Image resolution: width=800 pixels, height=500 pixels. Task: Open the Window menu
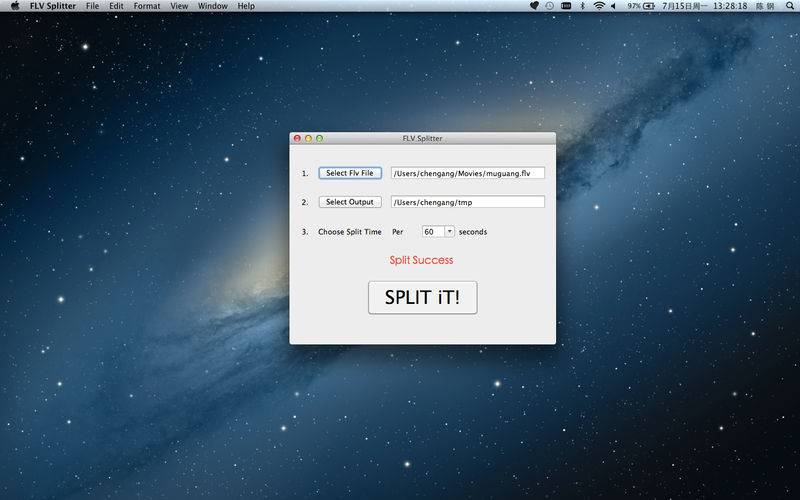212,6
